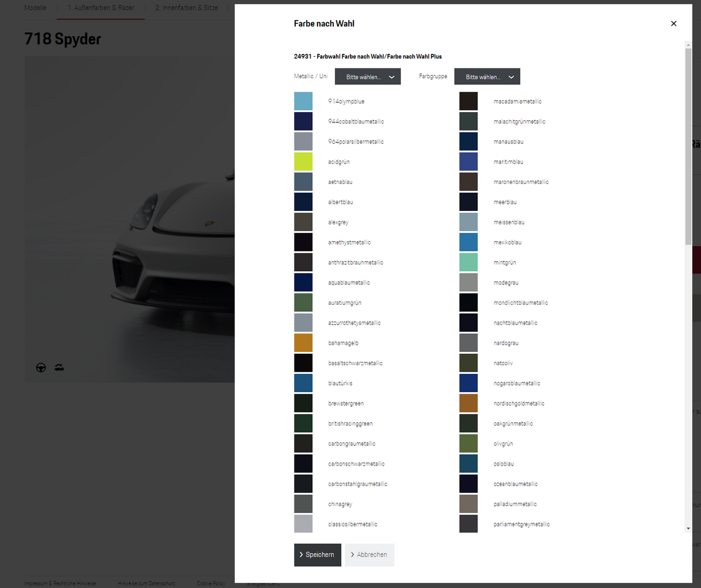Image resolution: width=701 pixels, height=588 pixels.
Task: Select the bahamagelb swatch
Action: pos(303,343)
